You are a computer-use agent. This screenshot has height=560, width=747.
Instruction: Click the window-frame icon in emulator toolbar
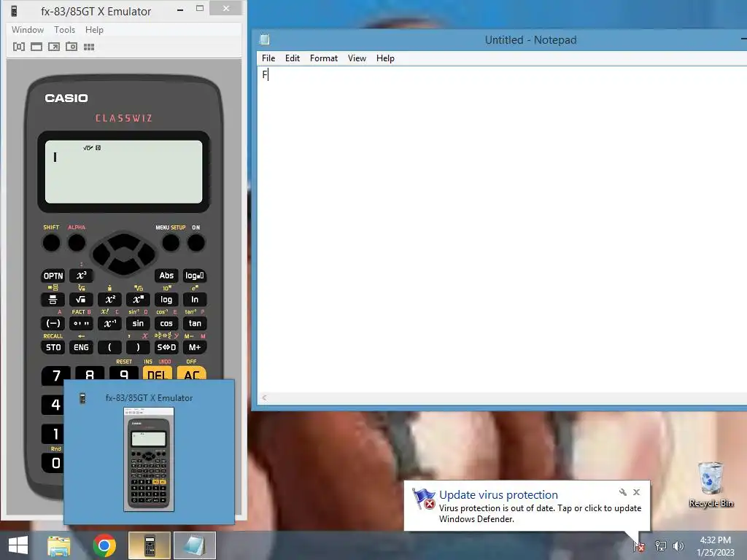click(36, 47)
